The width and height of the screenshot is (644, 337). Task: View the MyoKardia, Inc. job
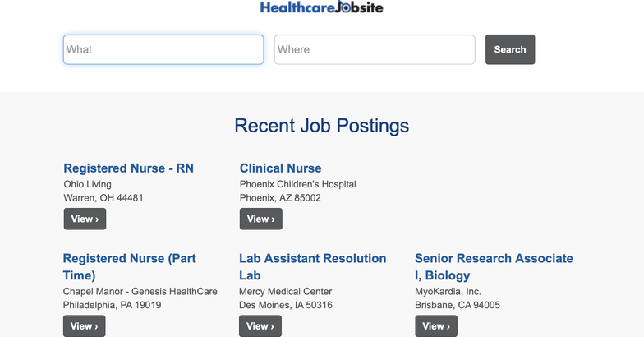[436, 325]
